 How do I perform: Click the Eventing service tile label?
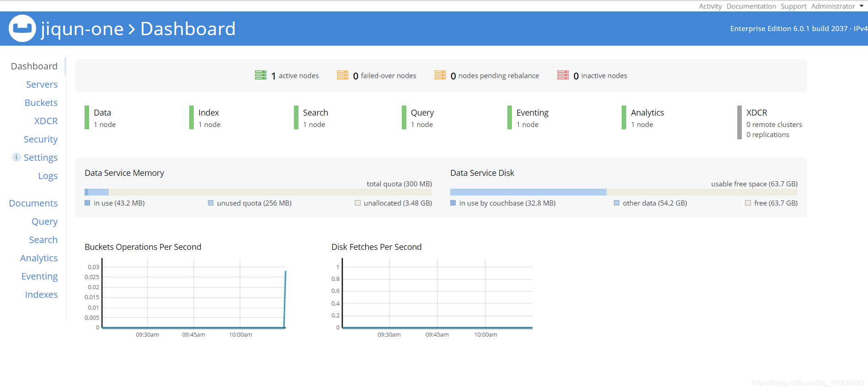533,113
